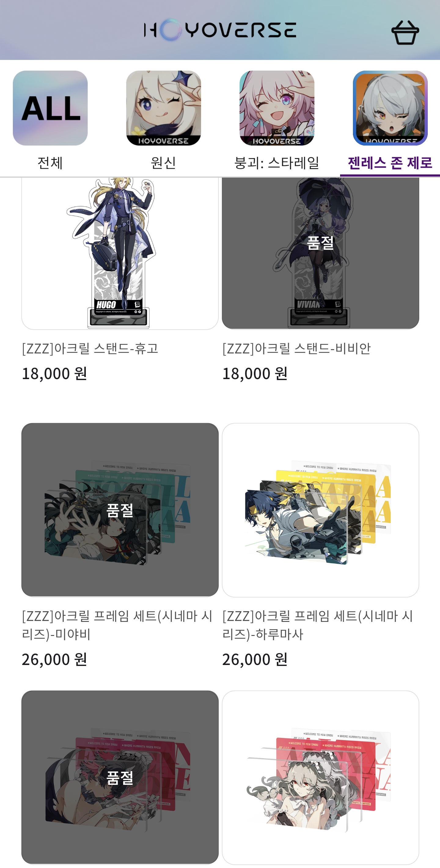This screenshot has width=440, height=868.
Task: Switch to the 원신 tab label
Action: click(x=163, y=163)
